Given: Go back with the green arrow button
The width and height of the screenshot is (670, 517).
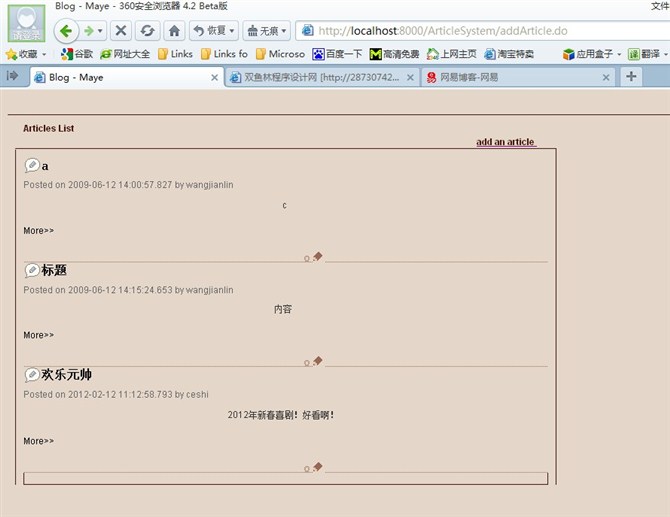Looking at the screenshot, I should coord(66,31).
